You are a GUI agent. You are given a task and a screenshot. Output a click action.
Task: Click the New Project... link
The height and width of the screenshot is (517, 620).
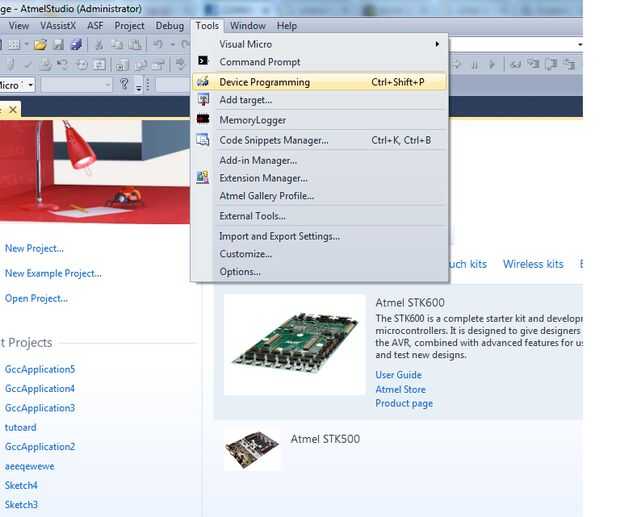coord(34,249)
